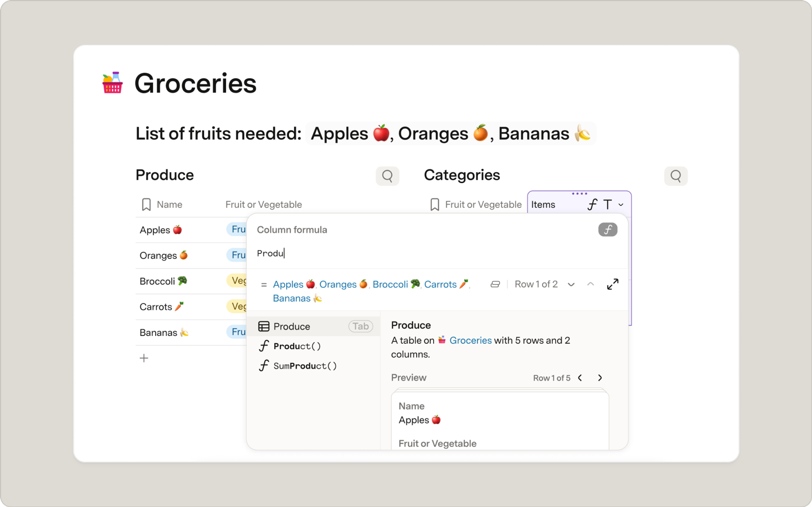The image size is (812, 507).
Task: Click the Groceries basket page icon
Action: point(112,83)
